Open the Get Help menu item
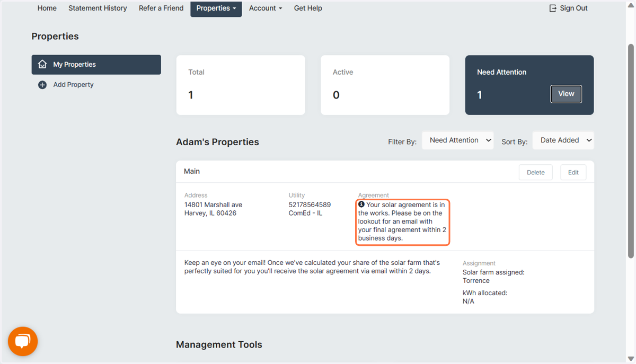The height and width of the screenshot is (364, 636). (x=308, y=8)
